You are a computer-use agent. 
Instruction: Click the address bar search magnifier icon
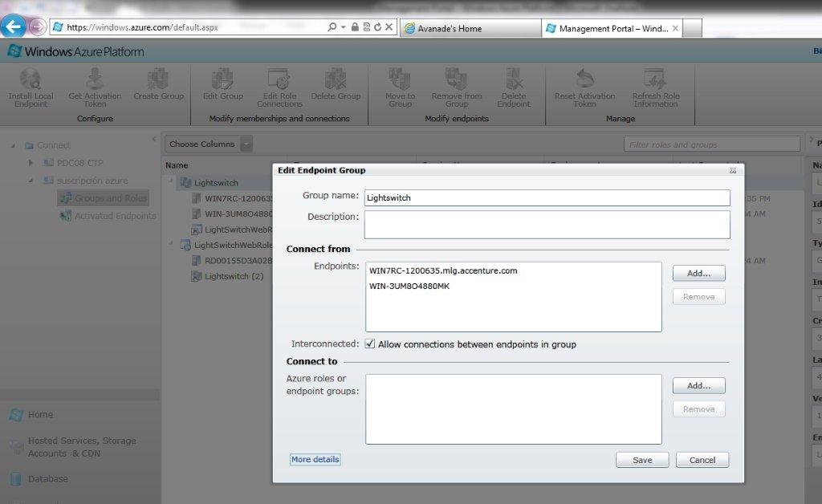click(x=332, y=26)
